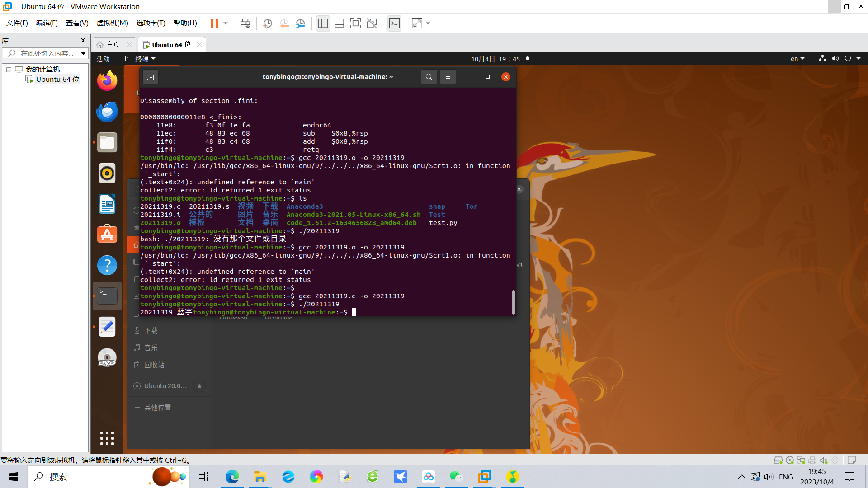868x488 pixels.
Task: Open the terminal search icon
Action: (x=429, y=77)
